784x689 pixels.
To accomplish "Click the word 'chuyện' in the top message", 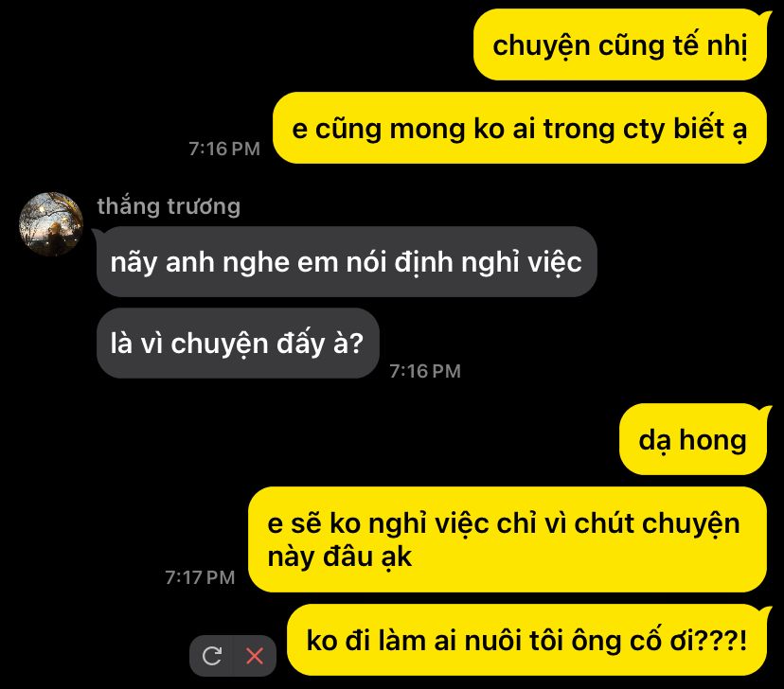I will (x=542, y=47).
